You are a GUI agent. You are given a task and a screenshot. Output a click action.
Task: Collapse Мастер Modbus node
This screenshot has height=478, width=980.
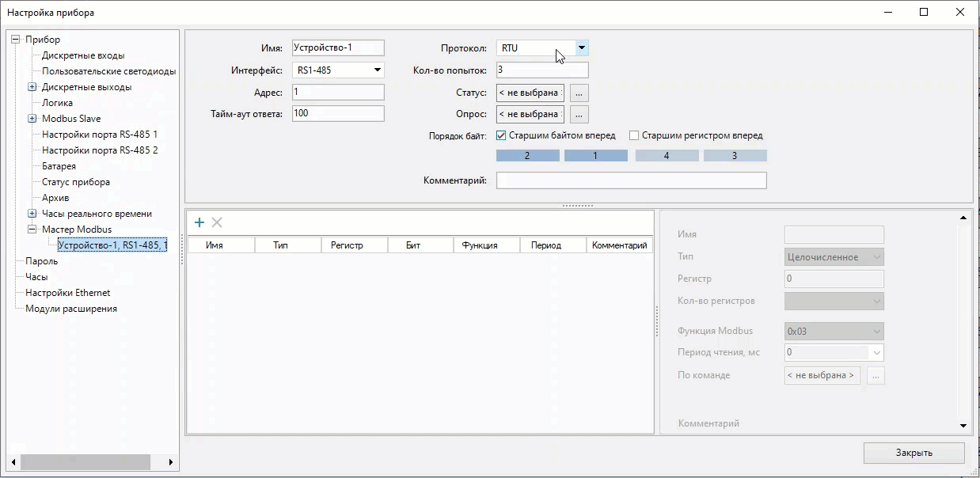[32, 230]
